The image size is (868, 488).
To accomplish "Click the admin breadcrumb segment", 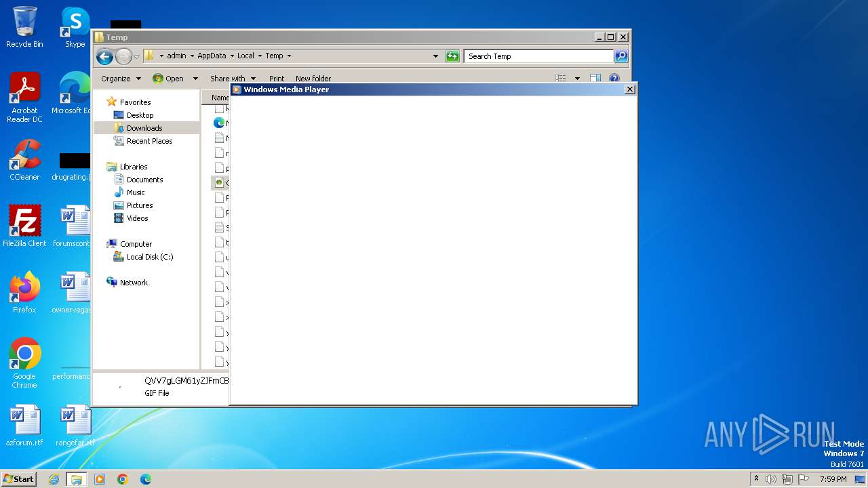I will (176, 56).
